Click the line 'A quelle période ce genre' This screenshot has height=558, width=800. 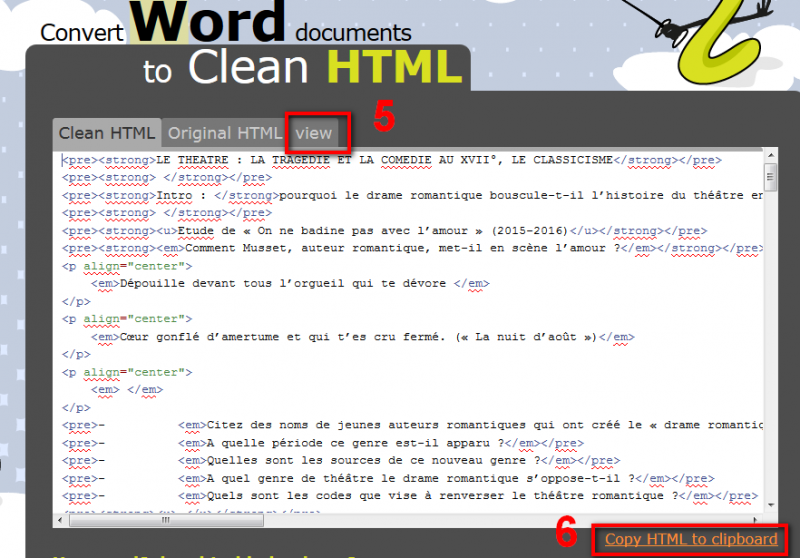[x=322, y=443]
